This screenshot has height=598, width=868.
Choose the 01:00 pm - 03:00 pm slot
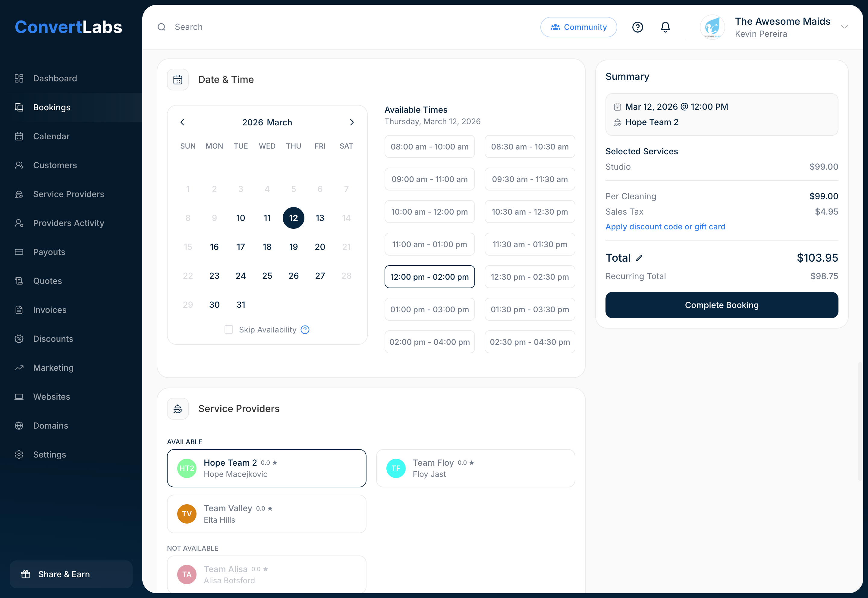429,310
